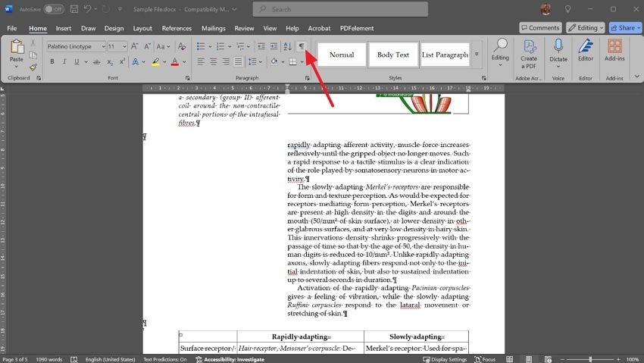Apply the List Paragraph style
This screenshot has width=644, height=363.
pos(445,55)
